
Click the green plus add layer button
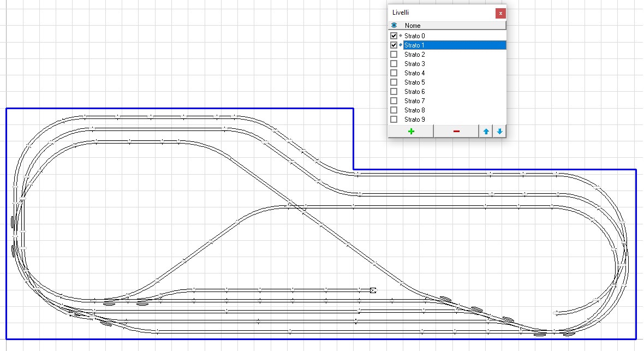click(x=410, y=131)
